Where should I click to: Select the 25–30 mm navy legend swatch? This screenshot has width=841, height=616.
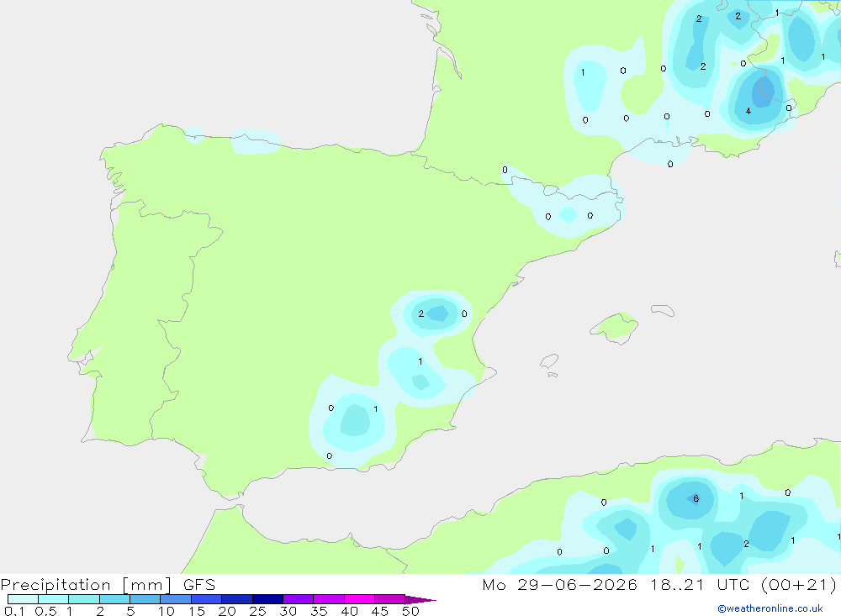[x=267, y=599]
